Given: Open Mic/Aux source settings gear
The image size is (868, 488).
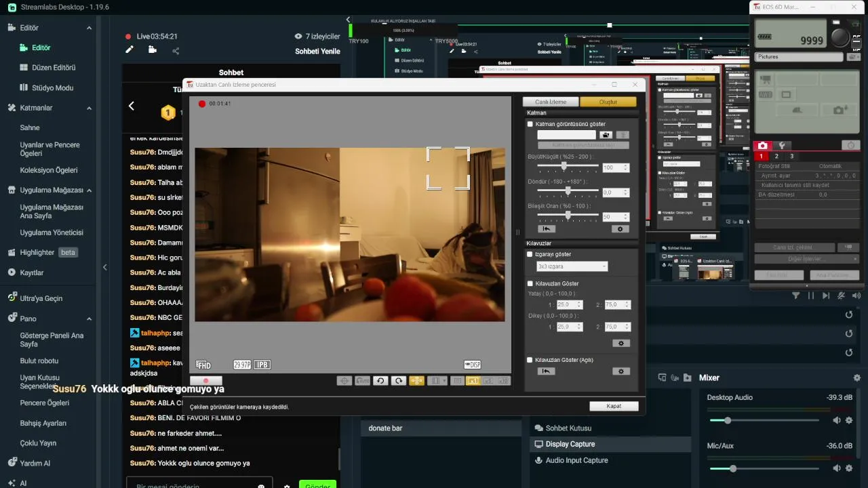Looking at the screenshot, I should point(849,468).
